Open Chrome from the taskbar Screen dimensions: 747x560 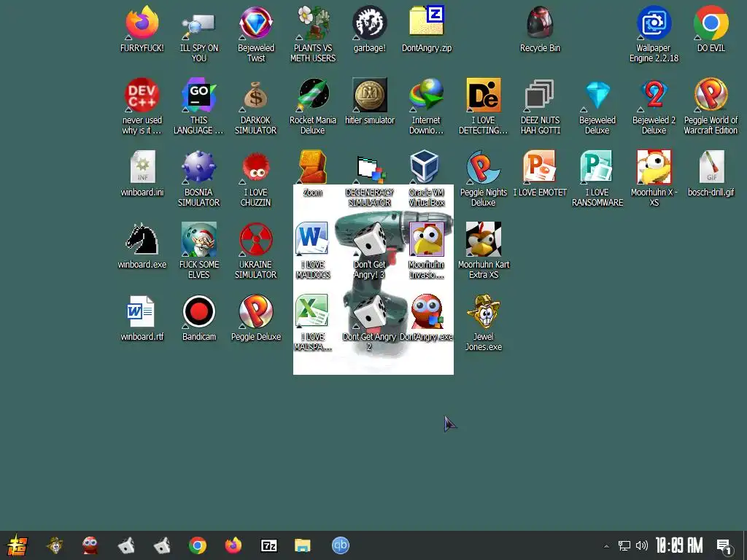[x=197, y=545]
